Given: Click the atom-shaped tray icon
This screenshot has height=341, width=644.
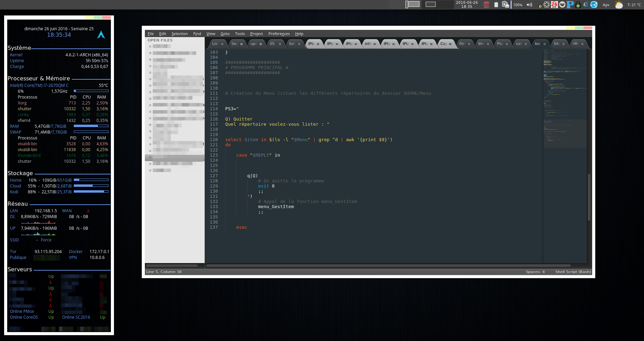Looking at the screenshot, I should pos(547,5).
